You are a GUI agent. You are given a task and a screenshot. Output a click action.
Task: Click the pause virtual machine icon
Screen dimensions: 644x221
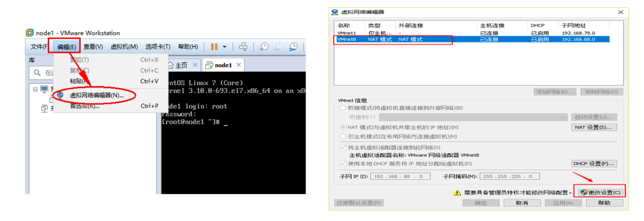pyautogui.click(x=214, y=47)
